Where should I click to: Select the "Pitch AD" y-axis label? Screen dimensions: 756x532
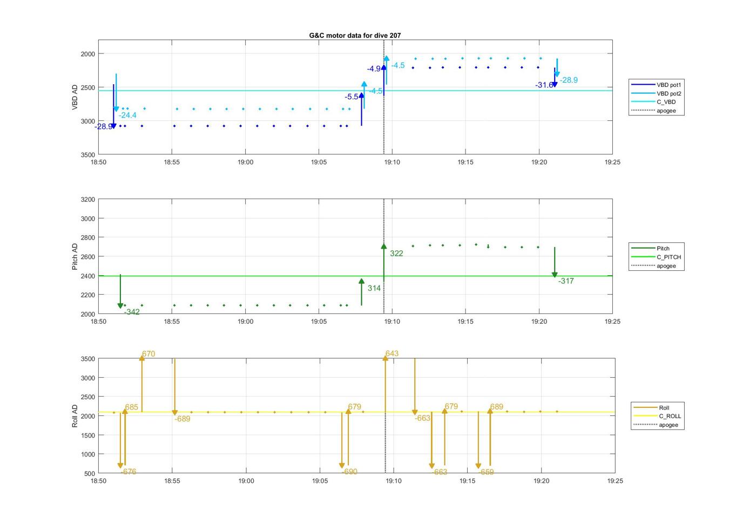[75, 257]
